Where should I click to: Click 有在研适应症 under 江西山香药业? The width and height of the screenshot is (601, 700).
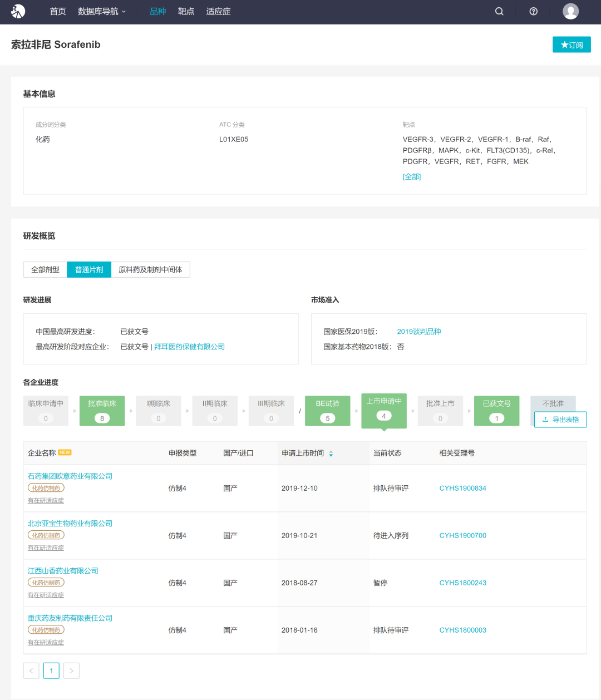pos(46,595)
